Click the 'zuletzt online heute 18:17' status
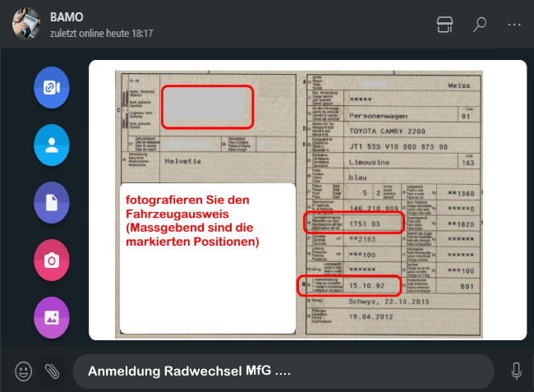Image resolution: width=534 pixels, height=392 pixels. pos(102,34)
